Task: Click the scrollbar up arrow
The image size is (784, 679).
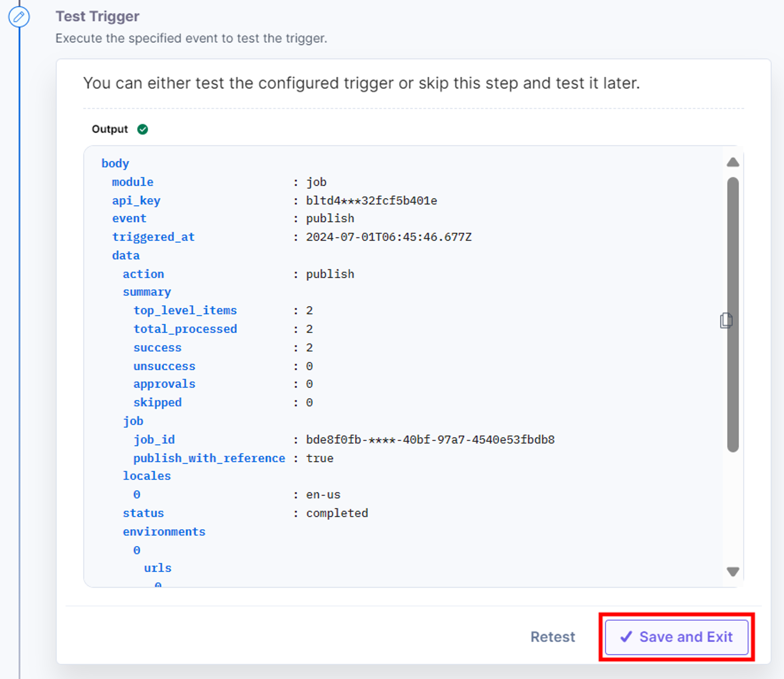Action: pos(733,162)
